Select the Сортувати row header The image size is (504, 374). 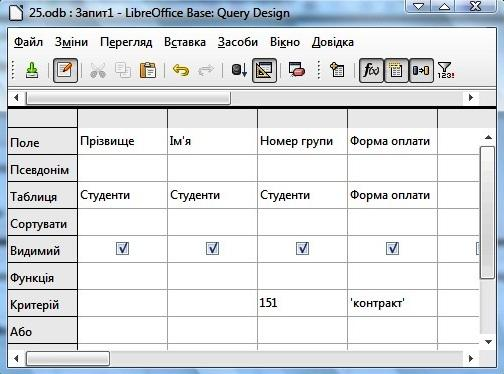tap(42, 223)
